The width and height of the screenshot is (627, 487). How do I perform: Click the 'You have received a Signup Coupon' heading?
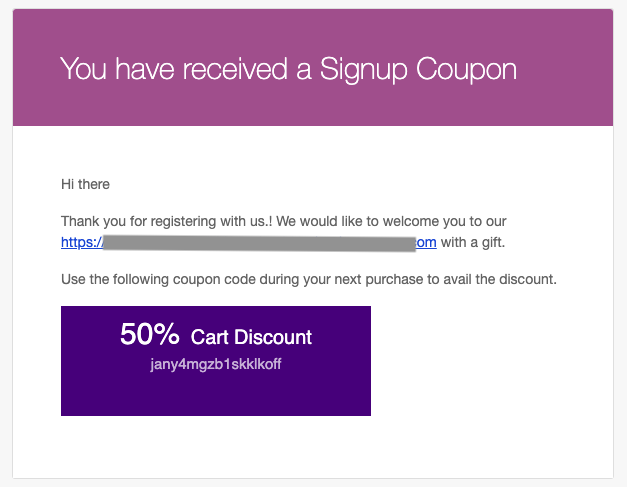(288, 69)
